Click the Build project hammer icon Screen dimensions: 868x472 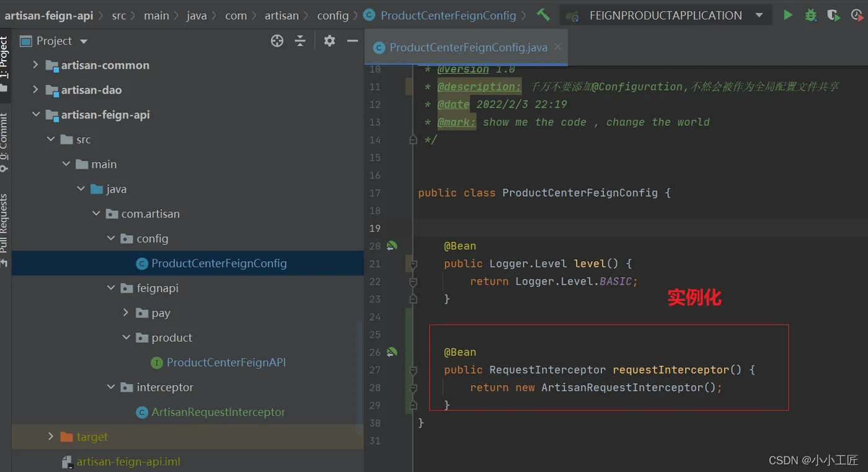(543, 15)
